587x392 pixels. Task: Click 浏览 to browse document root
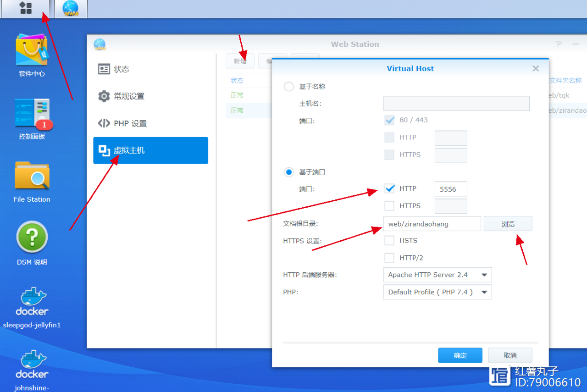coord(508,224)
